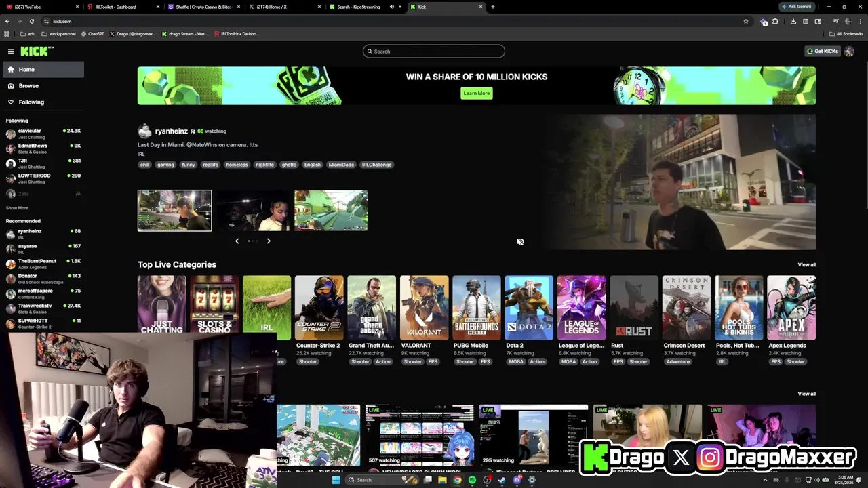Open the Counter-Strike 2 category card
The height and width of the screenshot is (488, 868).
[319, 307]
